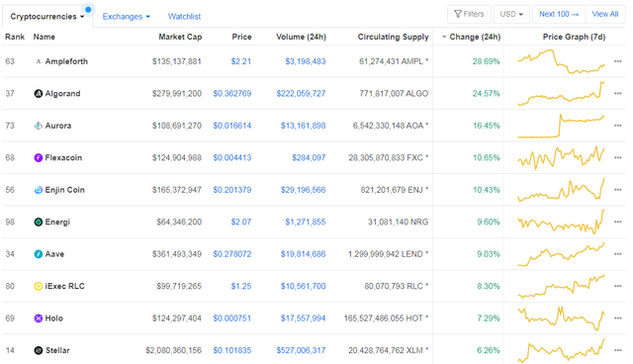Click the Energi green logo icon

[39, 222]
